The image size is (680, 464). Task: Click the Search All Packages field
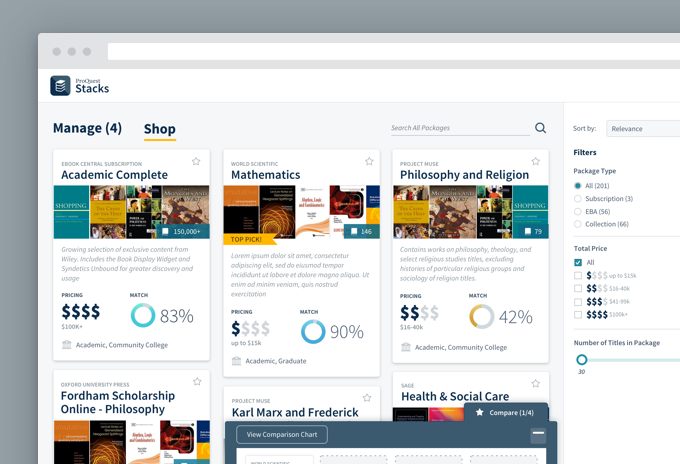click(460, 128)
